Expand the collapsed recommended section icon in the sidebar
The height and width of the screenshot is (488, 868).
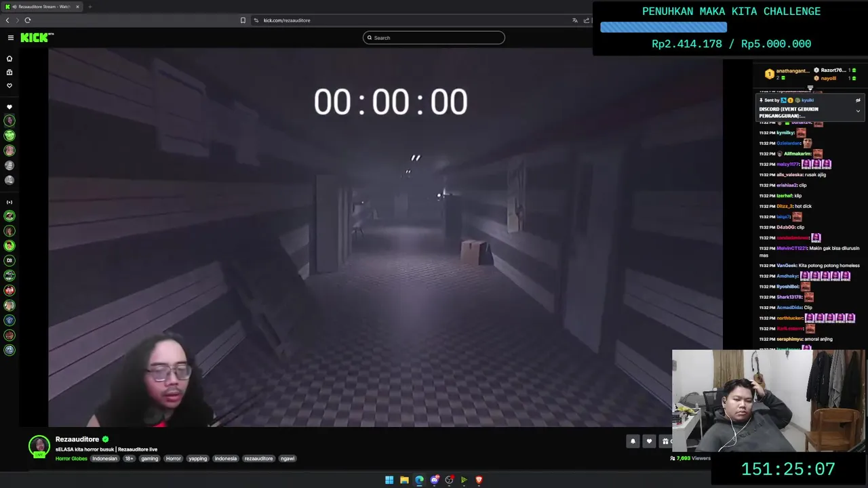pos(9,202)
